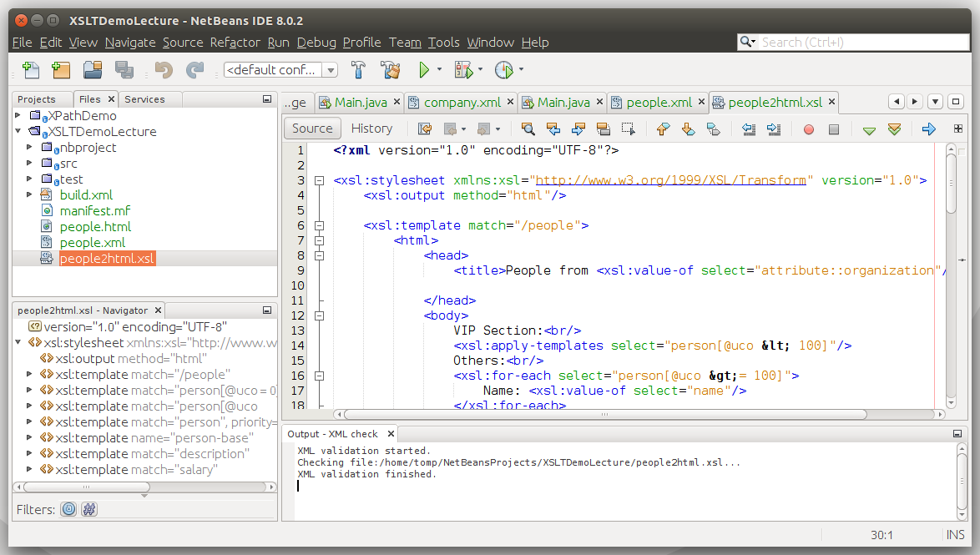The height and width of the screenshot is (555, 980).
Task: Maximize editor window via tab bar square icon
Action: (955, 101)
